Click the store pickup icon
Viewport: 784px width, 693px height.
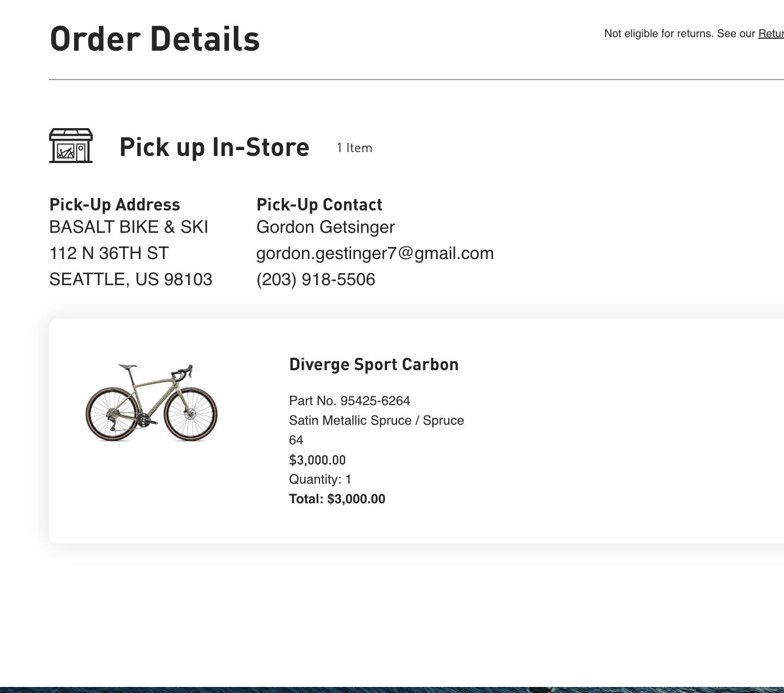pyautogui.click(x=71, y=146)
